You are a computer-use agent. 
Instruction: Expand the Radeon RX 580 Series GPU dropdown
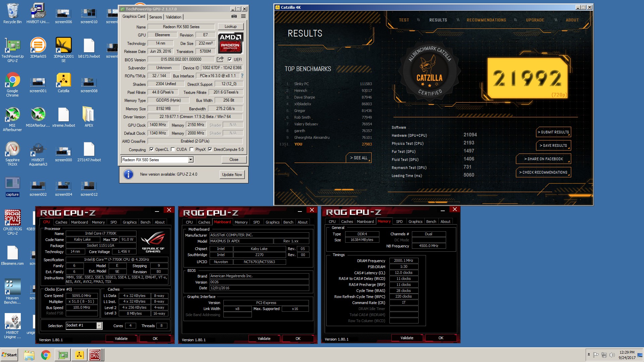(x=191, y=160)
